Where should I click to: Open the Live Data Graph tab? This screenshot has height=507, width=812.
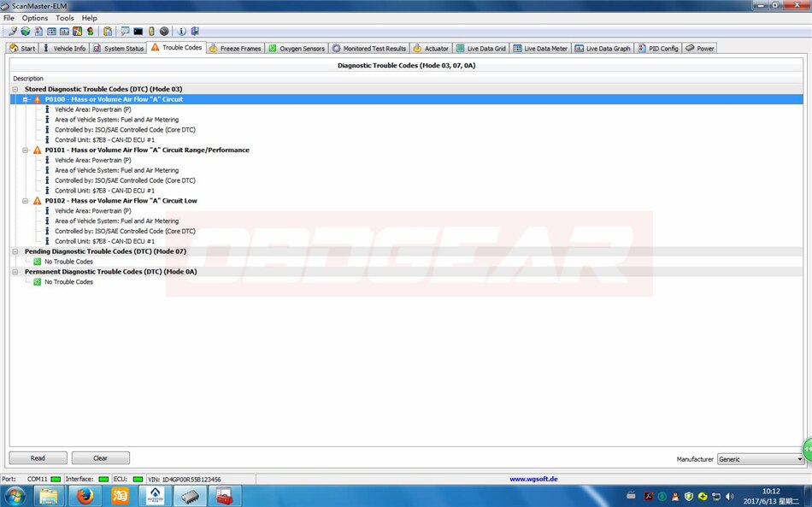(603, 48)
